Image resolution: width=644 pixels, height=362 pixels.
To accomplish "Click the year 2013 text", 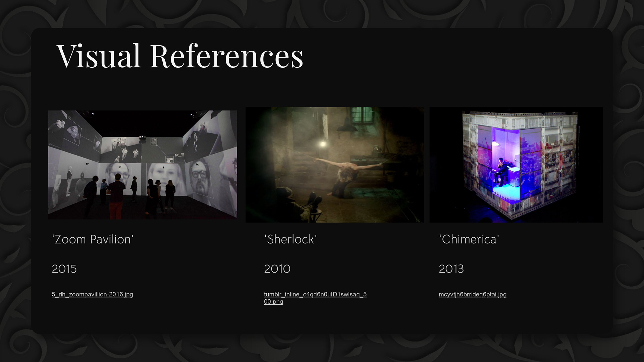I will tap(451, 269).
